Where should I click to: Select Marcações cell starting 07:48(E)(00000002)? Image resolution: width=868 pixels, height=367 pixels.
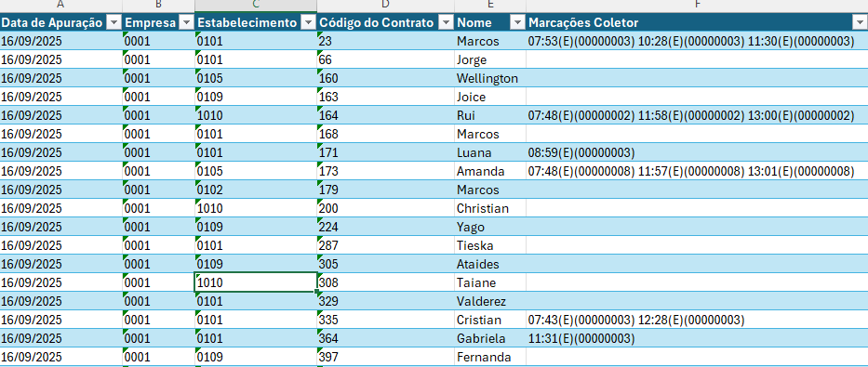point(697,115)
